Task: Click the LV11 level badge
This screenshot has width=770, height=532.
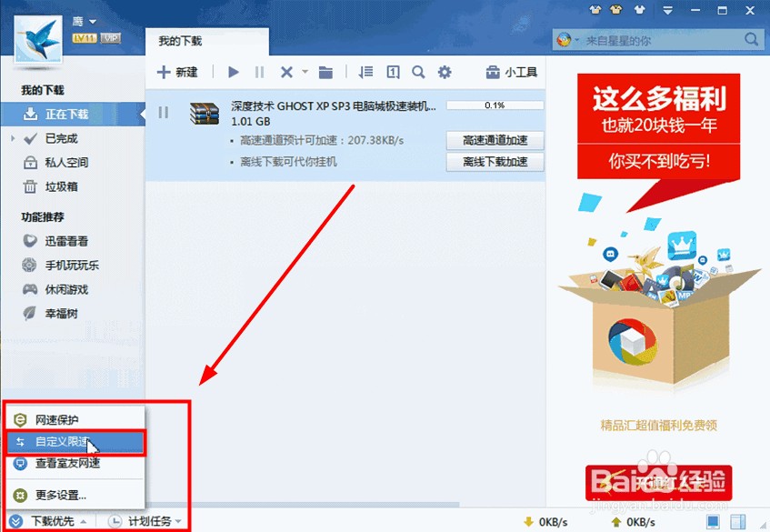Action: (x=85, y=38)
